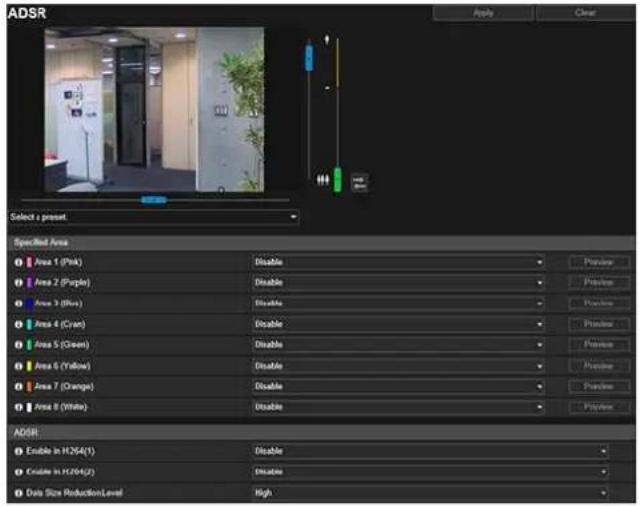
Task: Click the single-tree tele zoom icon
Action: pos(327,40)
